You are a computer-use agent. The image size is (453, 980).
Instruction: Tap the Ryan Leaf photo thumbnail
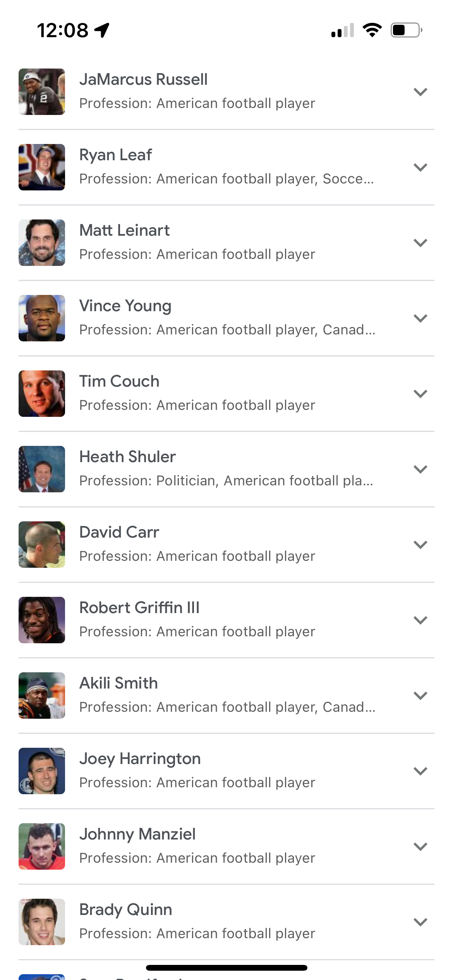42,167
